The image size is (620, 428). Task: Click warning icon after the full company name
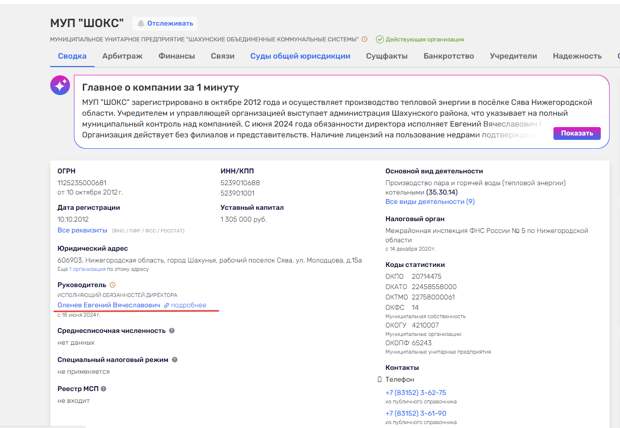coord(364,39)
